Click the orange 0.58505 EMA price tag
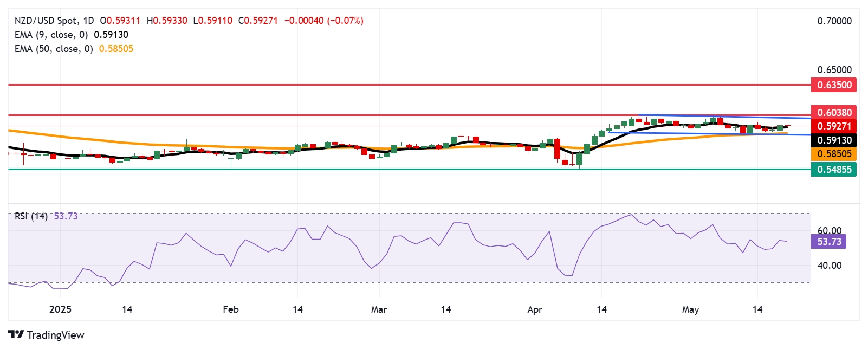 pyautogui.click(x=834, y=154)
